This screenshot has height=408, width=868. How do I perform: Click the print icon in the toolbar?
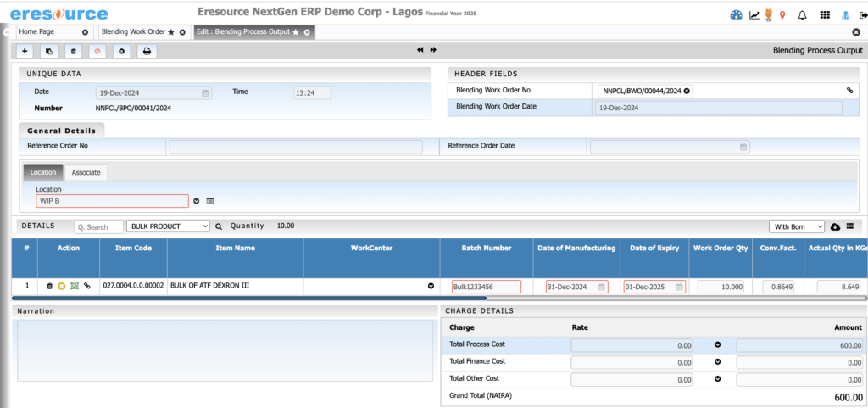click(147, 51)
